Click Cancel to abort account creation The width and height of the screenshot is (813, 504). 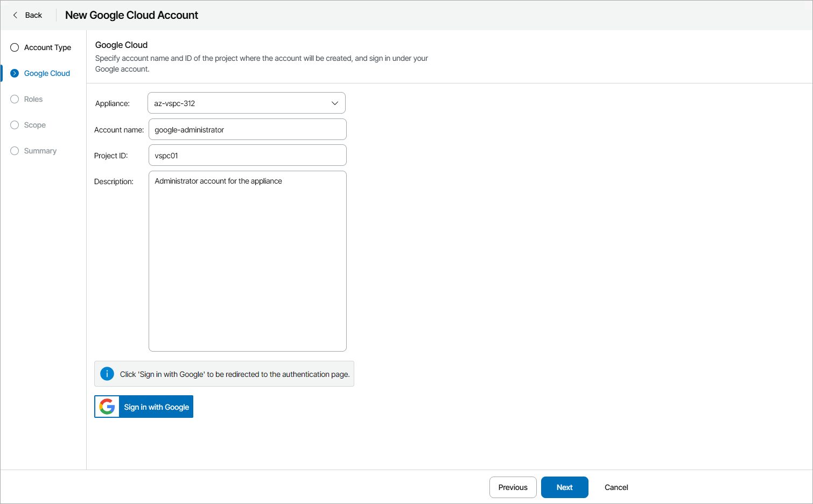[x=615, y=487]
